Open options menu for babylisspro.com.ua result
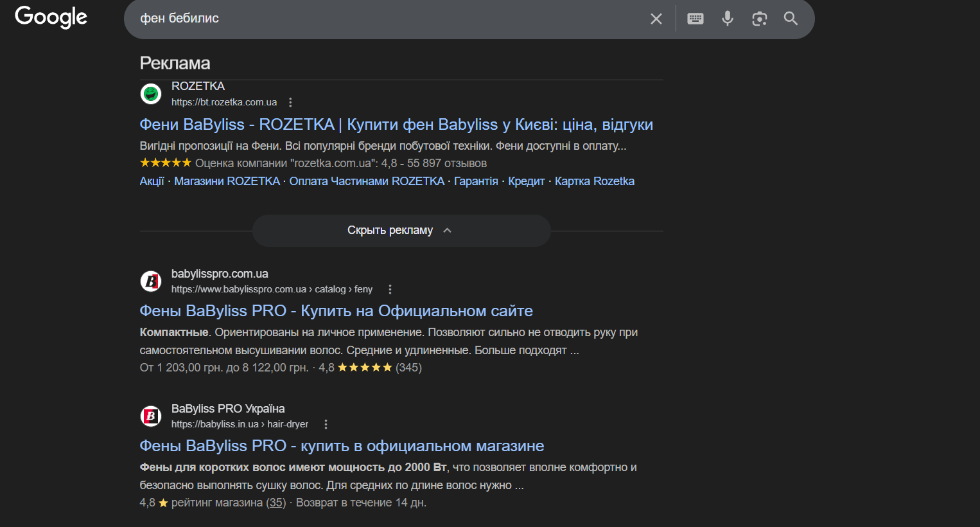 pos(390,289)
